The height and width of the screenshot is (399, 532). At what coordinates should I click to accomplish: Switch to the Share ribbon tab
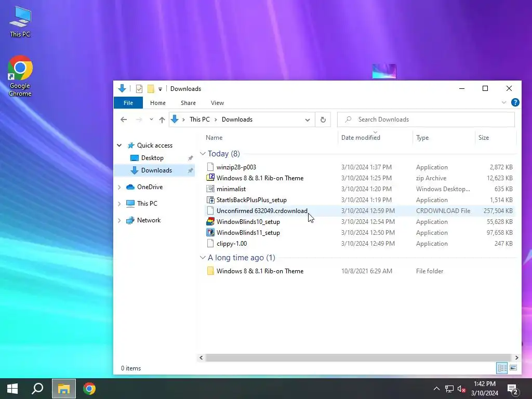[188, 103]
